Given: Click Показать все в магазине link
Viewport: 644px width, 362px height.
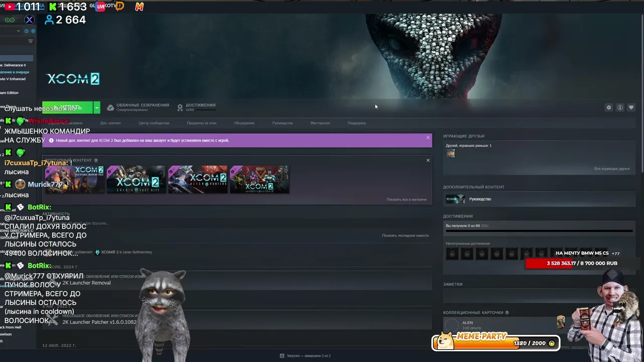Looking at the screenshot, I should point(407,200).
